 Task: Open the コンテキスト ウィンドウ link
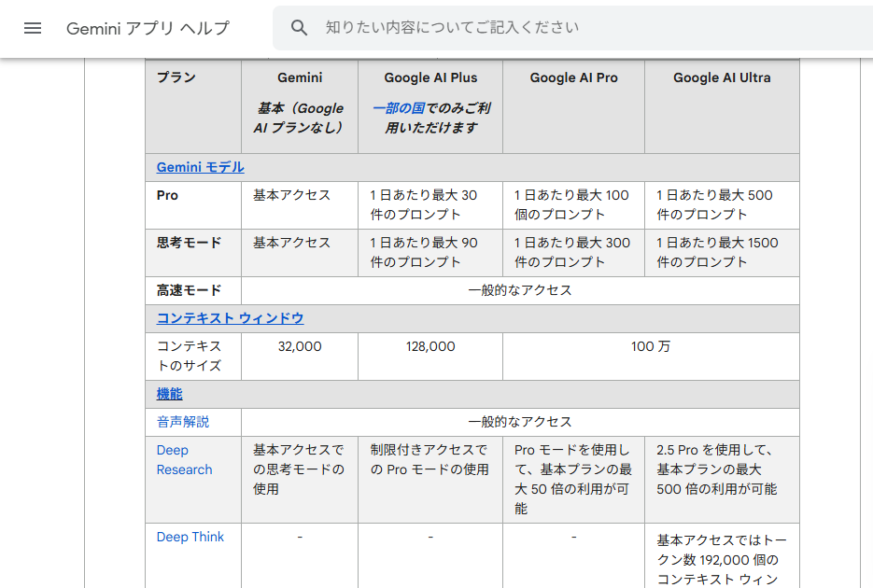coord(230,318)
